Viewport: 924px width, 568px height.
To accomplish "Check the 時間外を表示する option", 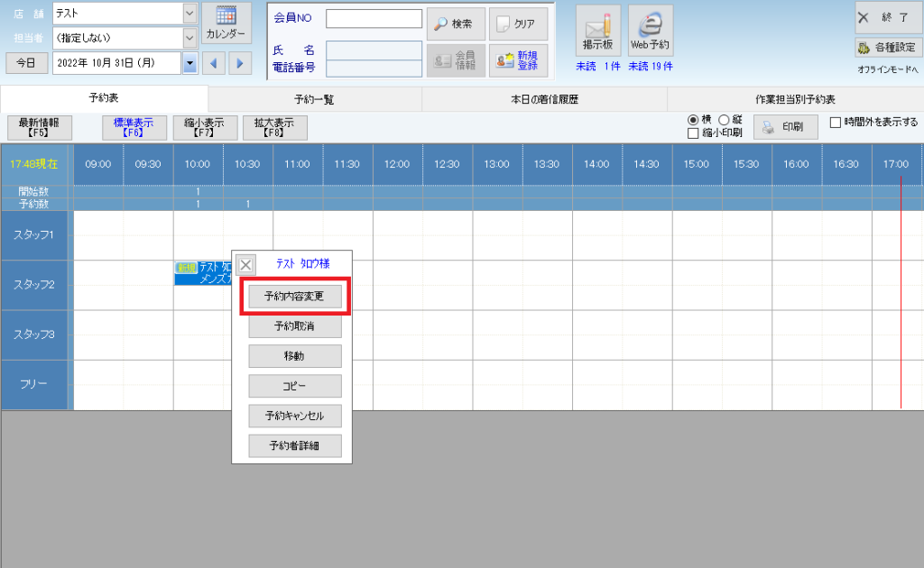I will click(836, 122).
